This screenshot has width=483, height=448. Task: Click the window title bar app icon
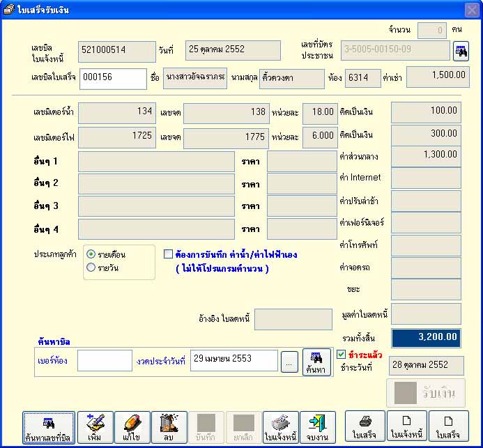click(8, 9)
